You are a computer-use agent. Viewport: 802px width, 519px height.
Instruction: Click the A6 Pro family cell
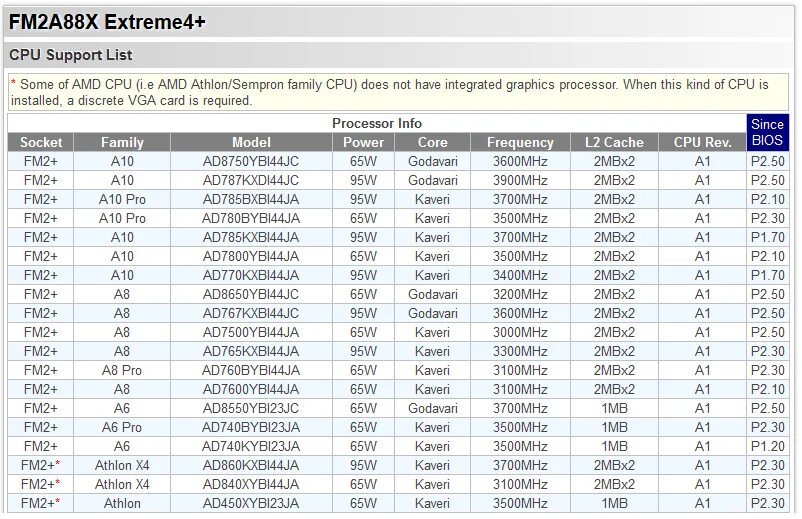click(x=122, y=427)
